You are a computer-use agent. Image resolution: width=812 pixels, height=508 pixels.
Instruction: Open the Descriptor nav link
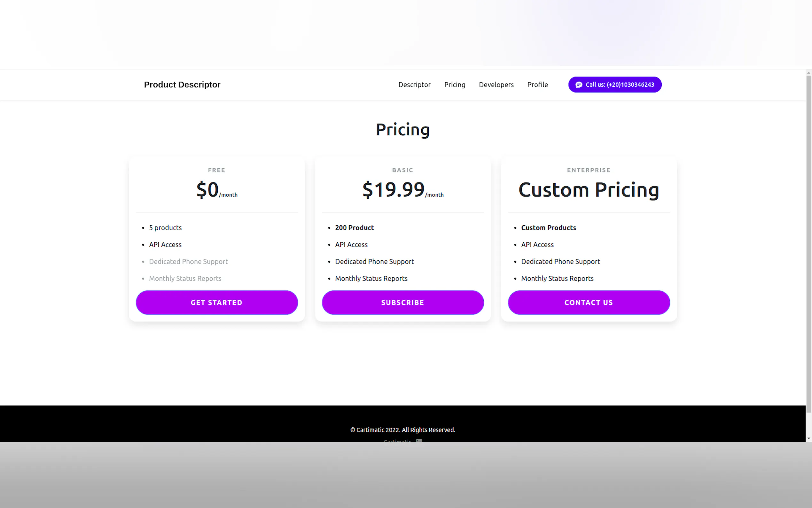pyautogui.click(x=414, y=85)
